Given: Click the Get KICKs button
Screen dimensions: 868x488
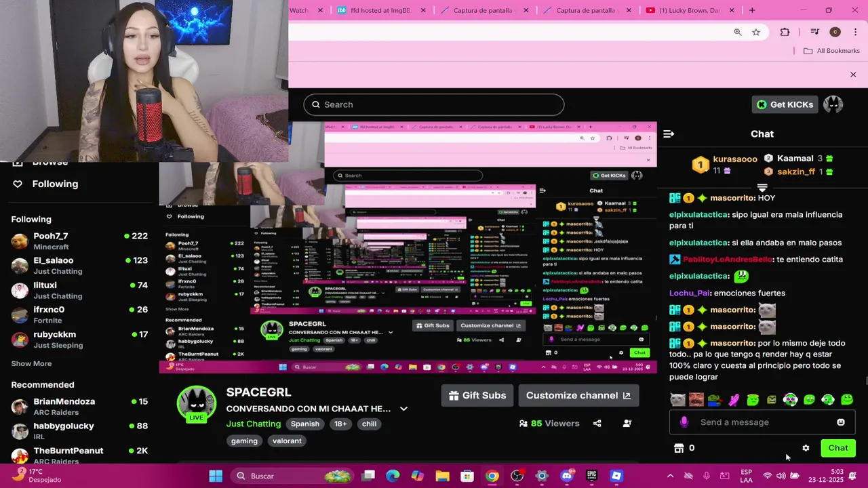Looking at the screenshot, I should tap(785, 104).
